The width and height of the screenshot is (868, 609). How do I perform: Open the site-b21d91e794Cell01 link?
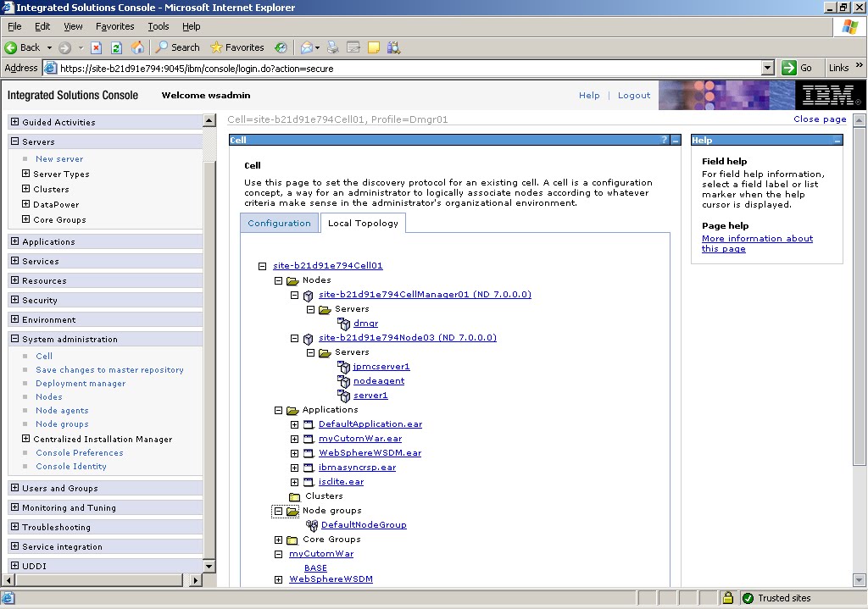(x=328, y=265)
